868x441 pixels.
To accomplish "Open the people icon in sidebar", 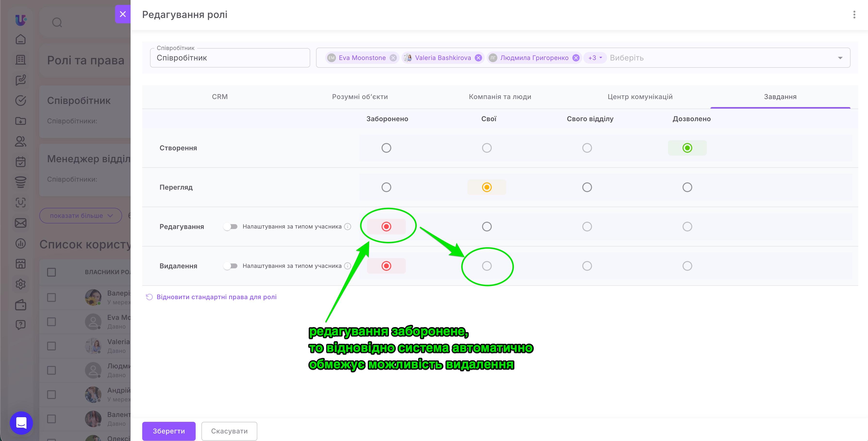I will tap(21, 141).
